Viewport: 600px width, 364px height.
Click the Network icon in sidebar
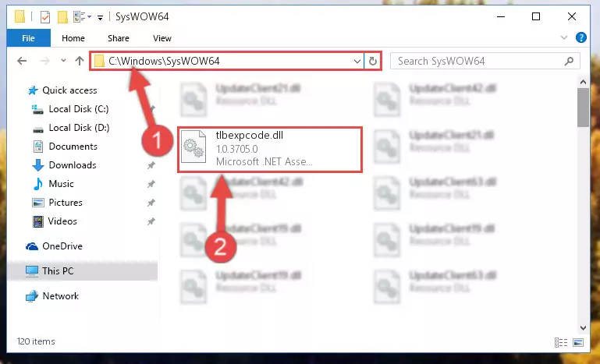32,296
